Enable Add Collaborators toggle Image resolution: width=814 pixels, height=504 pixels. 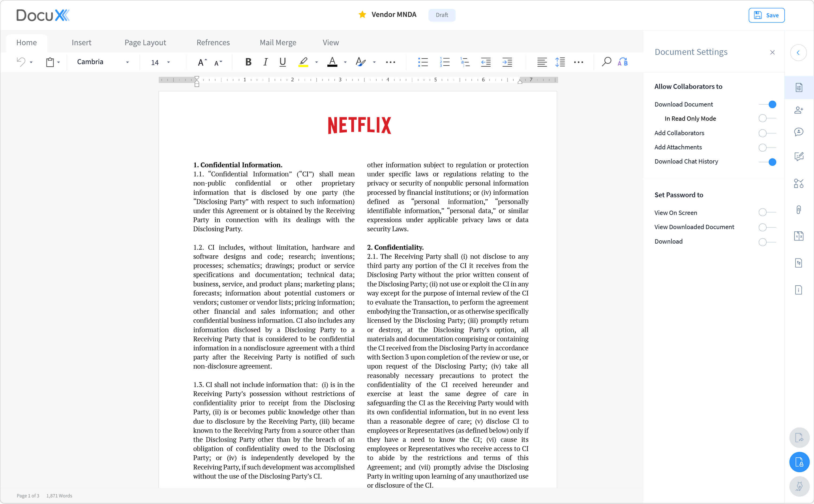(767, 133)
